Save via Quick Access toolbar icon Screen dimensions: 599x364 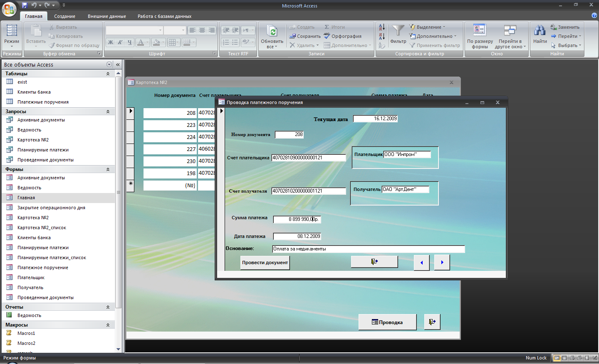pyautogui.click(x=25, y=5)
